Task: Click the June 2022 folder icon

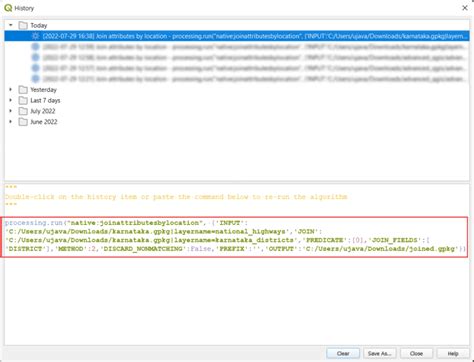Action: click(23, 122)
